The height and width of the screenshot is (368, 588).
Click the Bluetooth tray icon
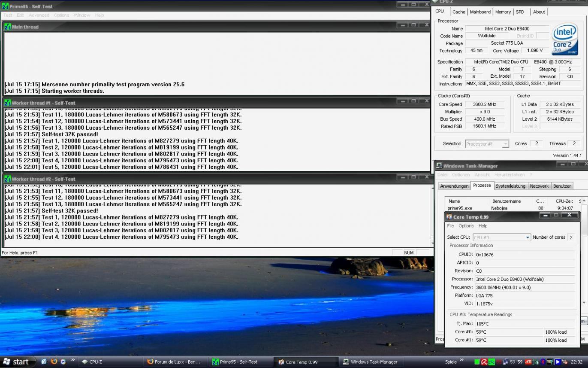(x=543, y=362)
